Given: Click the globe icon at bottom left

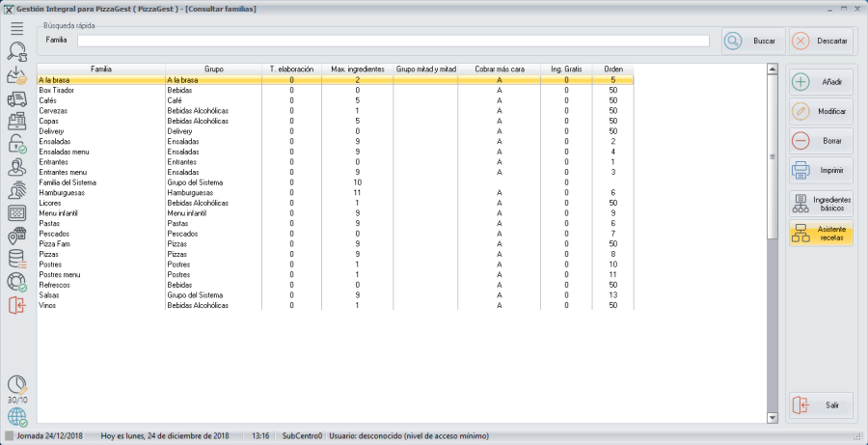Looking at the screenshot, I should coord(16,417).
